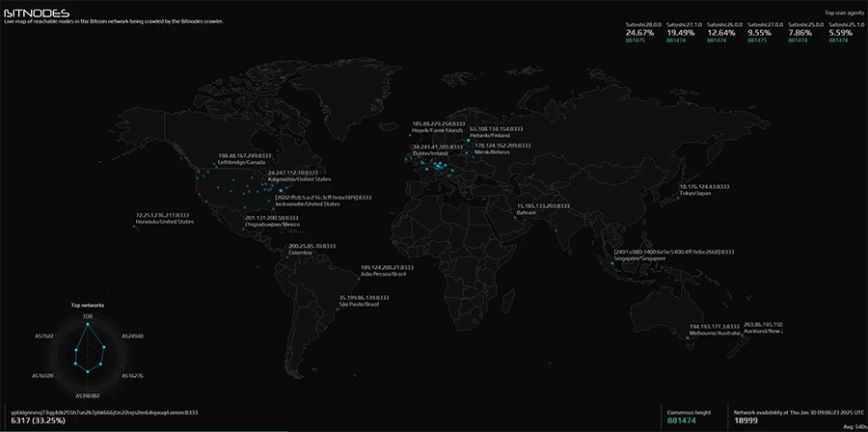Select the 6317 (33.25%) crawl count
868x432 pixels.
(39, 421)
